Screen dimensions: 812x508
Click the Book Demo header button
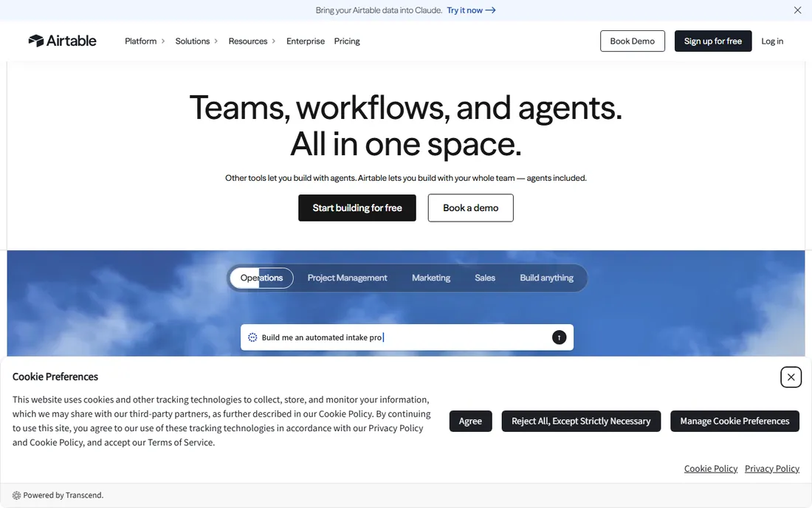[x=633, y=41]
